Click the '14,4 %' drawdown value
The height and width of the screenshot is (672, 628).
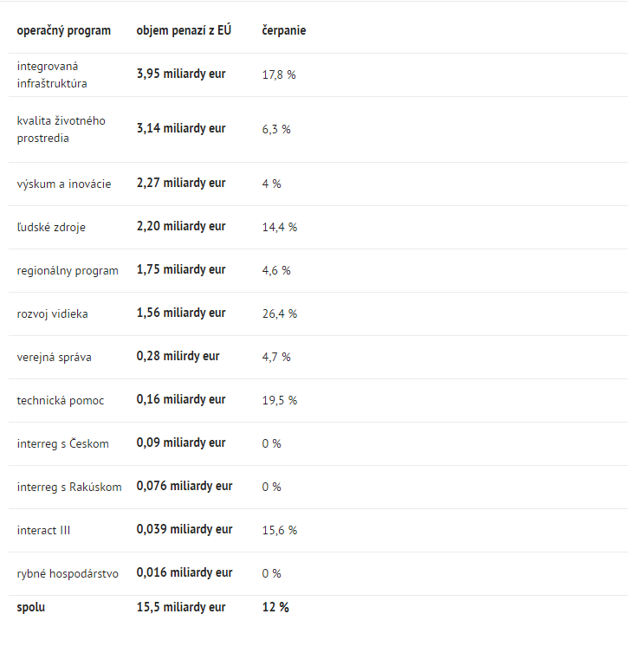pos(280,227)
